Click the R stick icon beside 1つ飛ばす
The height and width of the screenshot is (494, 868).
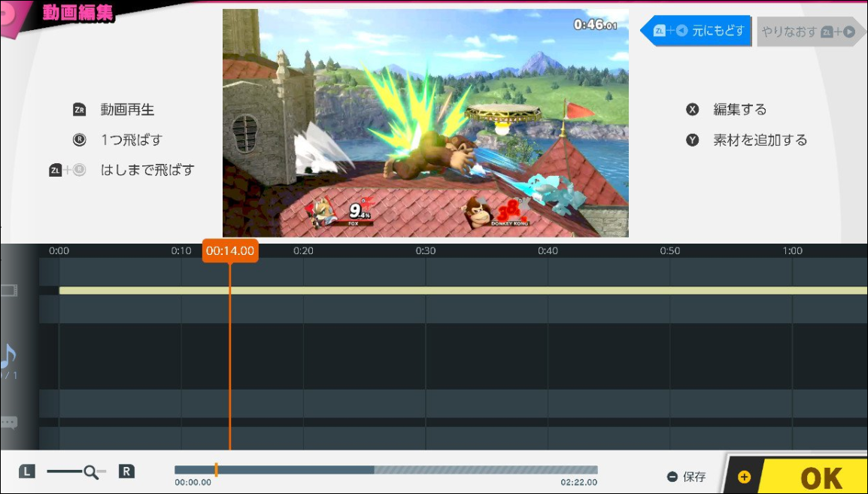click(x=79, y=140)
